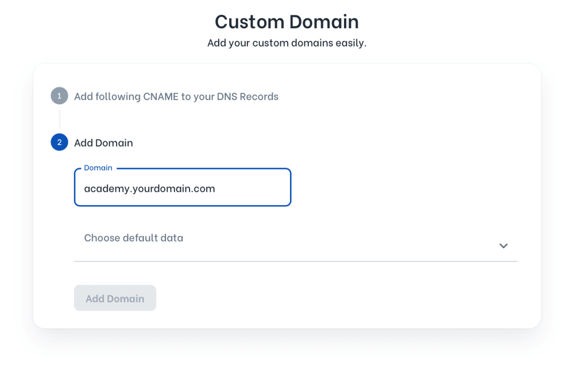Click the "Add your custom domains easily" subtitle

[x=287, y=43]
